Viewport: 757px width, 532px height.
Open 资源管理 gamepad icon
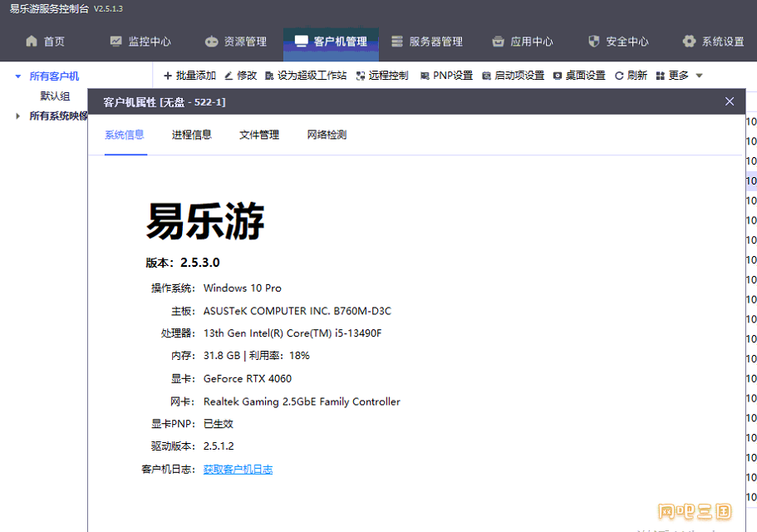tap(211, 42)
